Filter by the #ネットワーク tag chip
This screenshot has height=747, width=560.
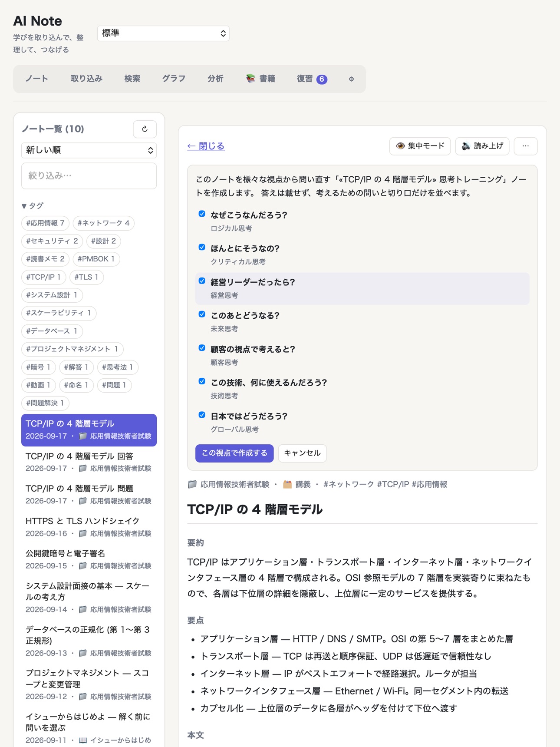(103, 223)
